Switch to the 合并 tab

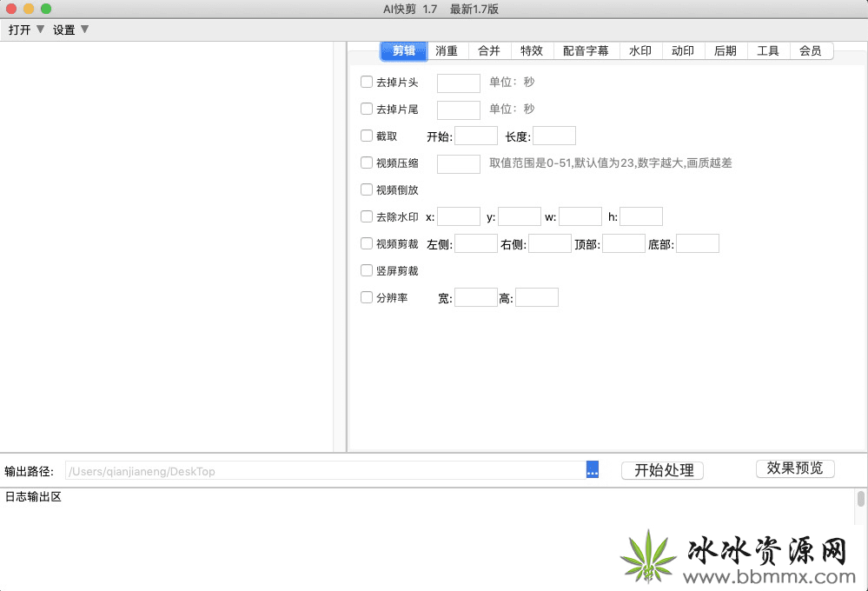pos(489,51)
